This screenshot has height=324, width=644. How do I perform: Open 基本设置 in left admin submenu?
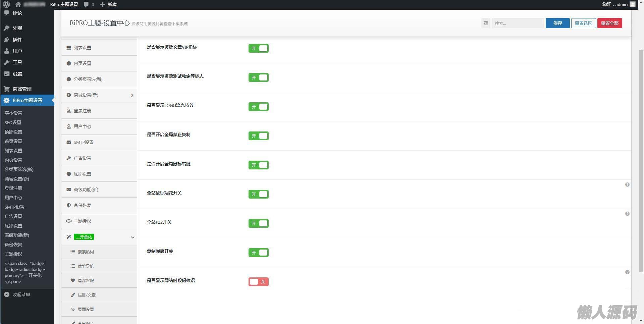pos(13,113)
